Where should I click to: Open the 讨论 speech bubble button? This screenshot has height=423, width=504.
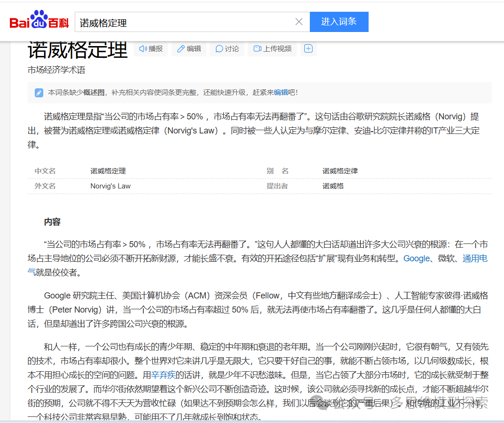click(227, 49)
